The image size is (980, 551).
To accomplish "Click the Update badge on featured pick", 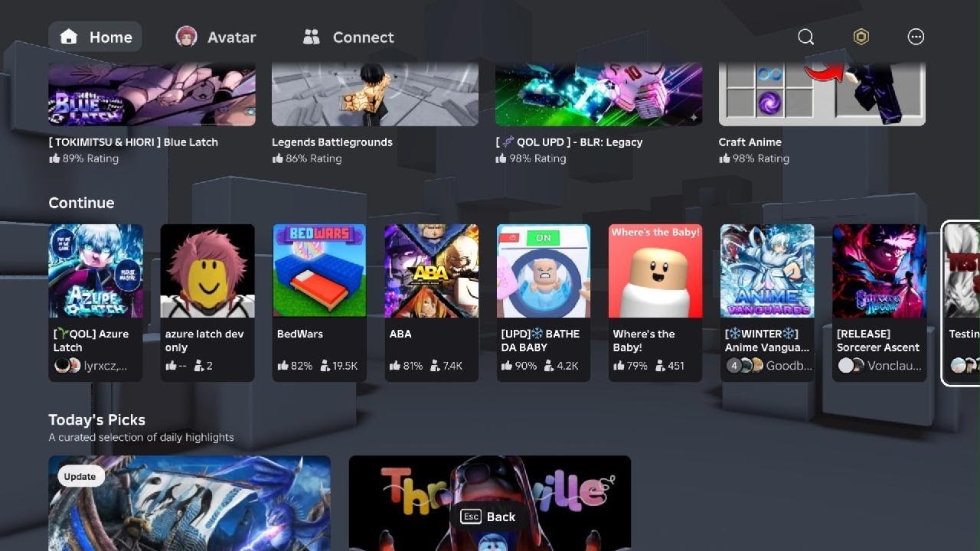I will 80,476.
